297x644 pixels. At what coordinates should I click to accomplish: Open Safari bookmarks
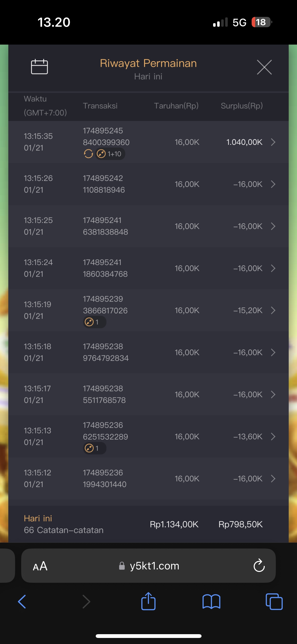tap(211, 601)
